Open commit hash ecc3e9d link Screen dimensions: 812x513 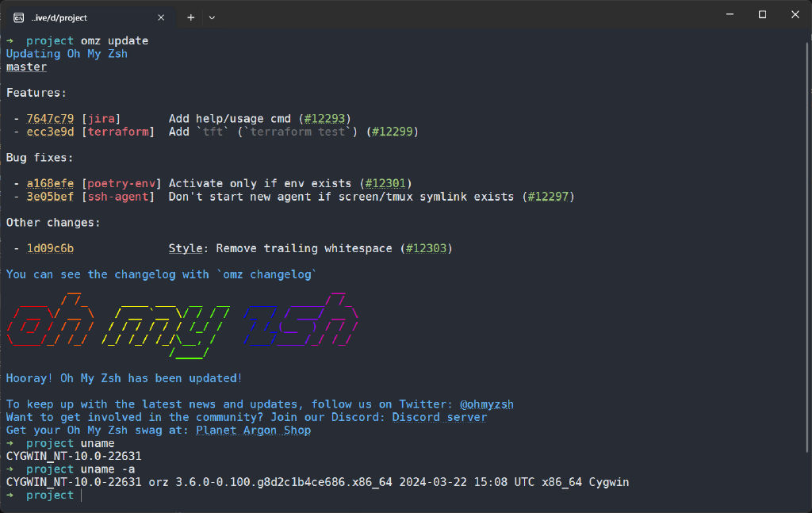[x=50, y=132]
